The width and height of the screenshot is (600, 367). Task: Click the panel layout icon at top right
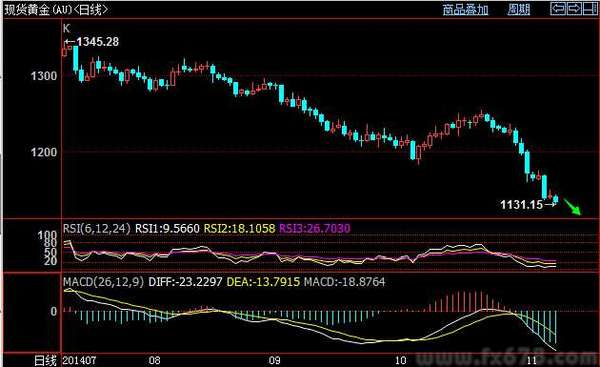(x=590, y=8)
